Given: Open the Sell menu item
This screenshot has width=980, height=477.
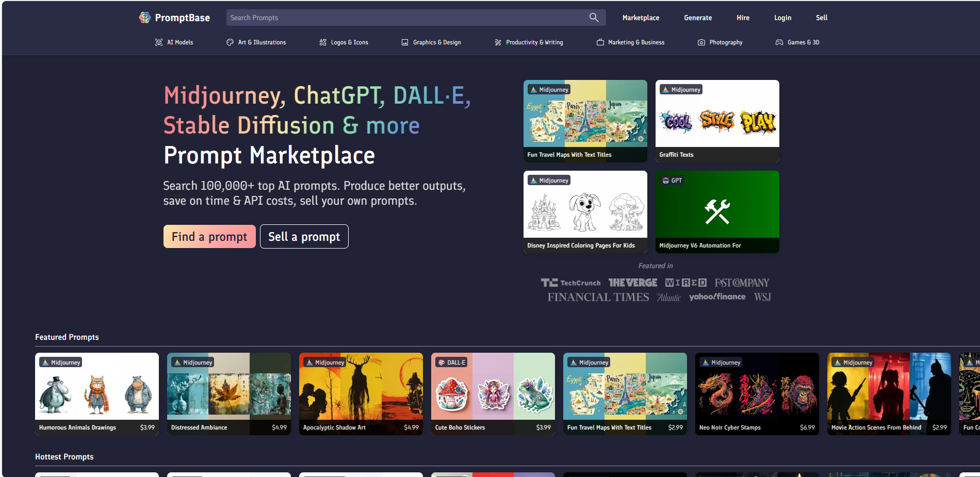Looking at the screenshot, I should click(822, 18).
